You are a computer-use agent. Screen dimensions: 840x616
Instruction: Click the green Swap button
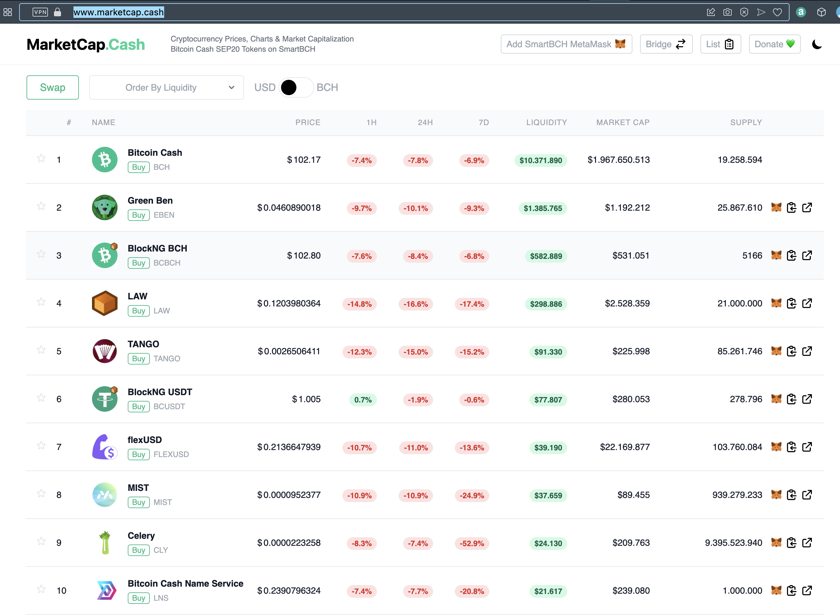pyautogui.click(x=53, y=88)
